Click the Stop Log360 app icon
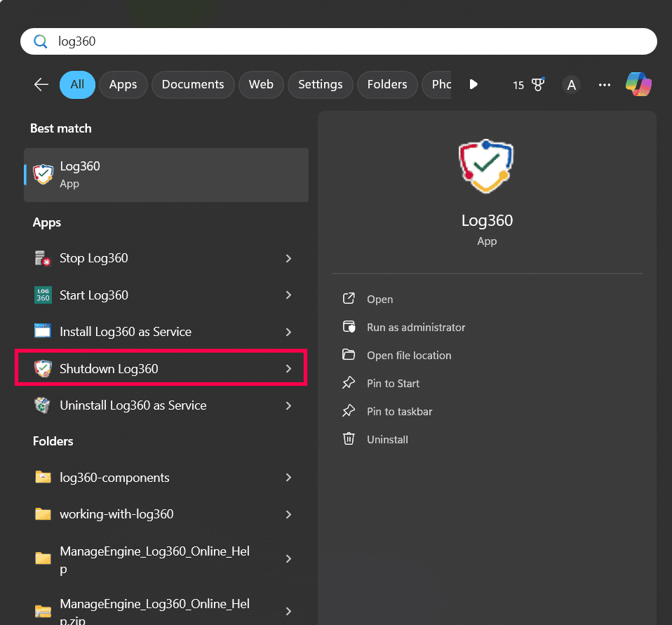 [43, 258]
